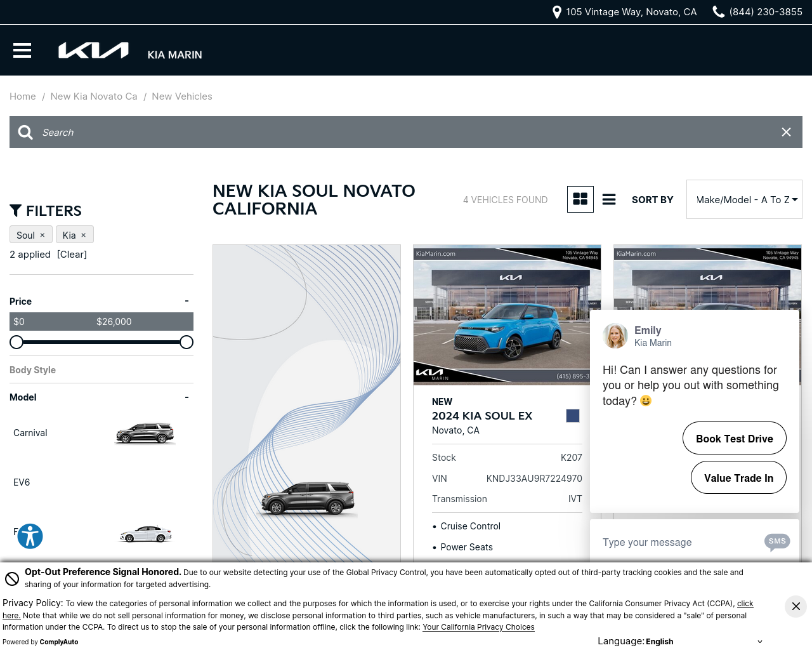Call the (844) 230-3855 phone number
Viewport: 812px width, 650px height.
pos(766,12)
